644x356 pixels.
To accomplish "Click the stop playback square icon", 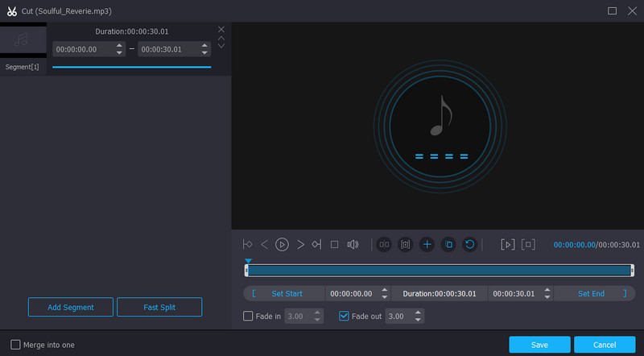I will click(334, 244).
